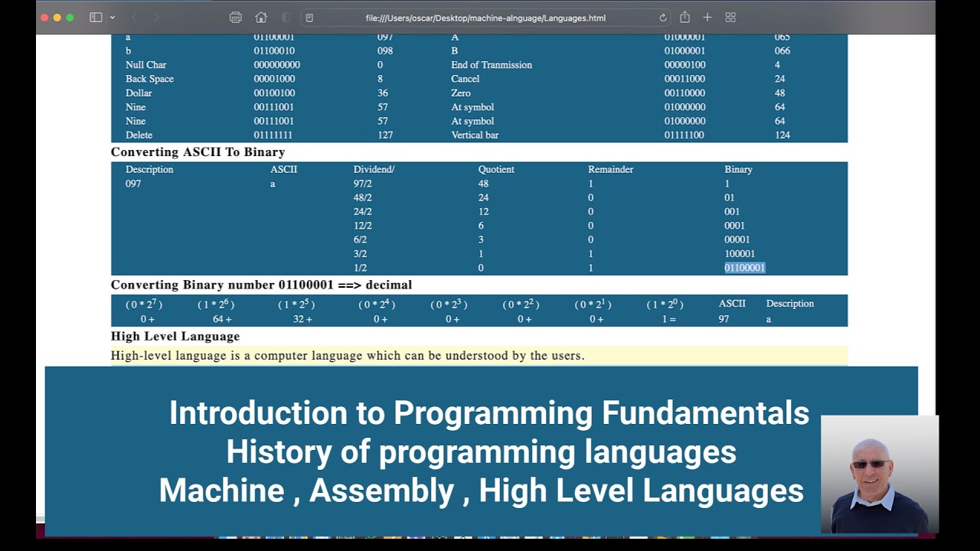Click the 'Converting ASCII To Binary' heading

(x=198, y=152)
